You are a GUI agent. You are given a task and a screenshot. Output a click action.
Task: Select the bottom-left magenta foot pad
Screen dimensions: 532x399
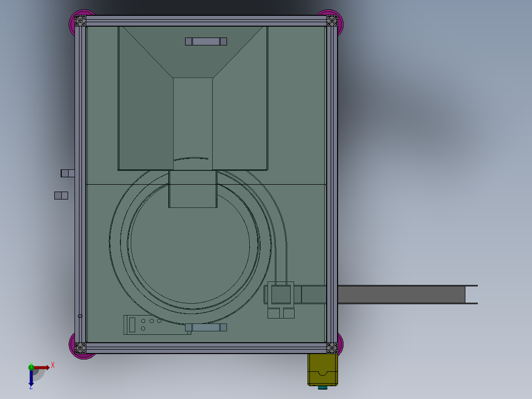click(72, 346)
